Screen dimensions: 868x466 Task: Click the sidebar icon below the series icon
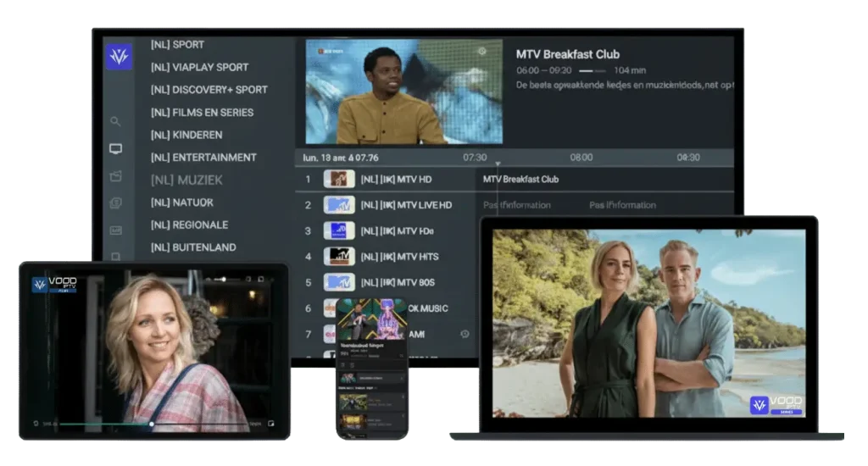pyautogui.click(x=115, y=230)
